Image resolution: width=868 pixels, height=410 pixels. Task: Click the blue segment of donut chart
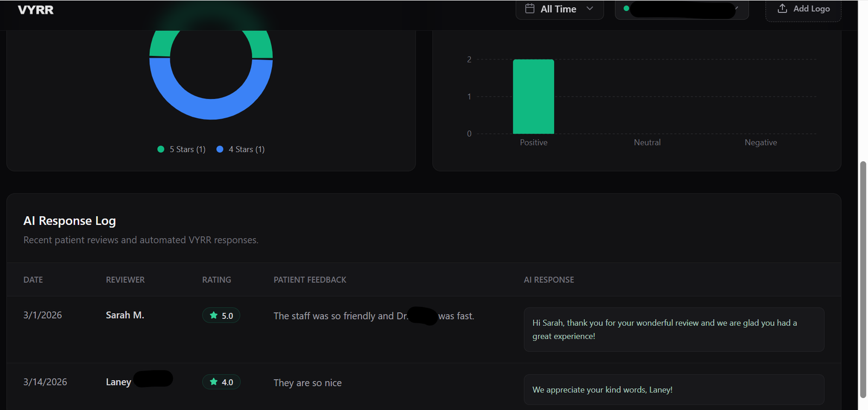click(211, 109)
